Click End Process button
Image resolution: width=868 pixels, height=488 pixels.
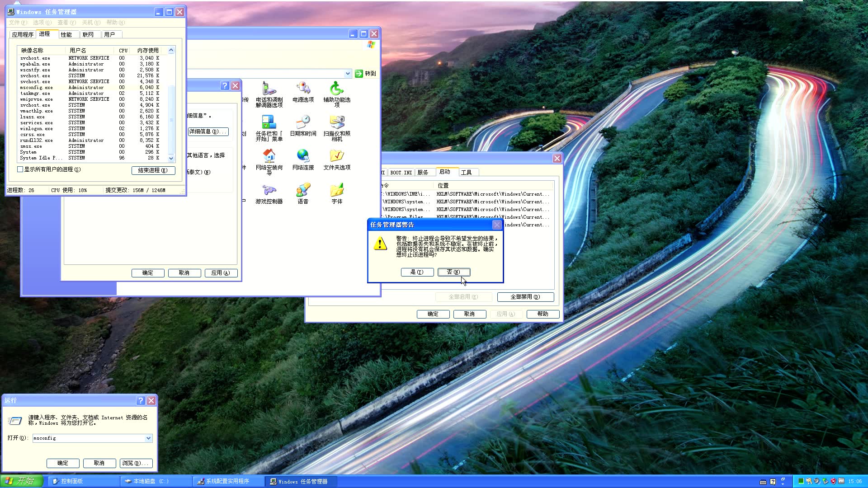pos(153,170)
